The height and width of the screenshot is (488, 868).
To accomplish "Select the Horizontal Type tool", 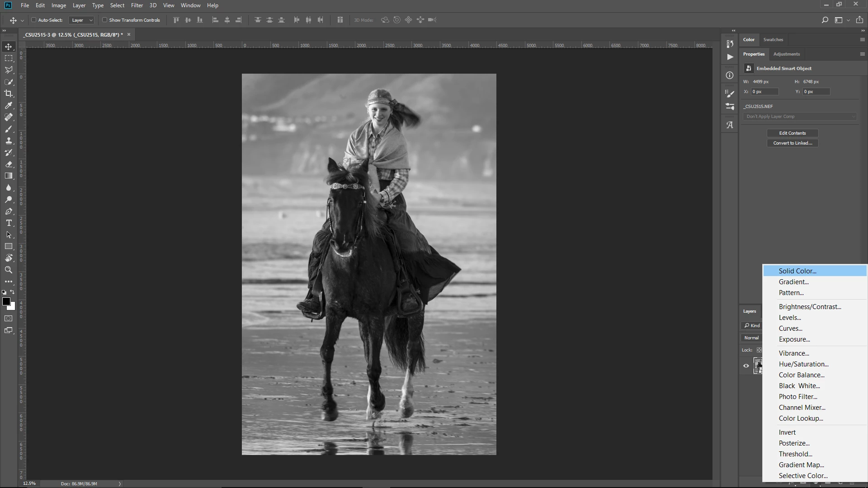I will (x=9, y=223).
